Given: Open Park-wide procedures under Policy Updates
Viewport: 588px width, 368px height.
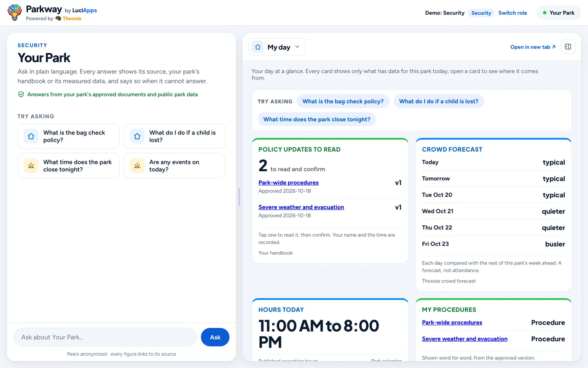Looking at the screenshot, I should tap(288, 183).
